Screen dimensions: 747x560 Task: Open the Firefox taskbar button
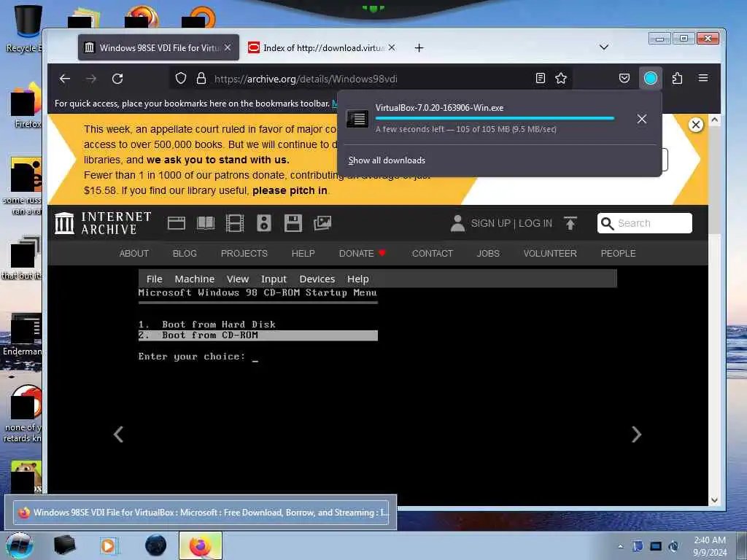coord(201,545)
